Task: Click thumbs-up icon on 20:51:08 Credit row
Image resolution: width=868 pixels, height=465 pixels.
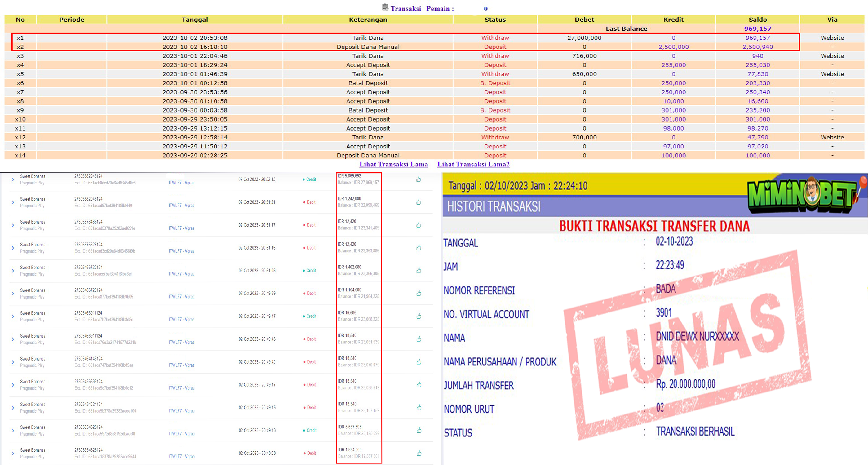Action: click(418, 271)
